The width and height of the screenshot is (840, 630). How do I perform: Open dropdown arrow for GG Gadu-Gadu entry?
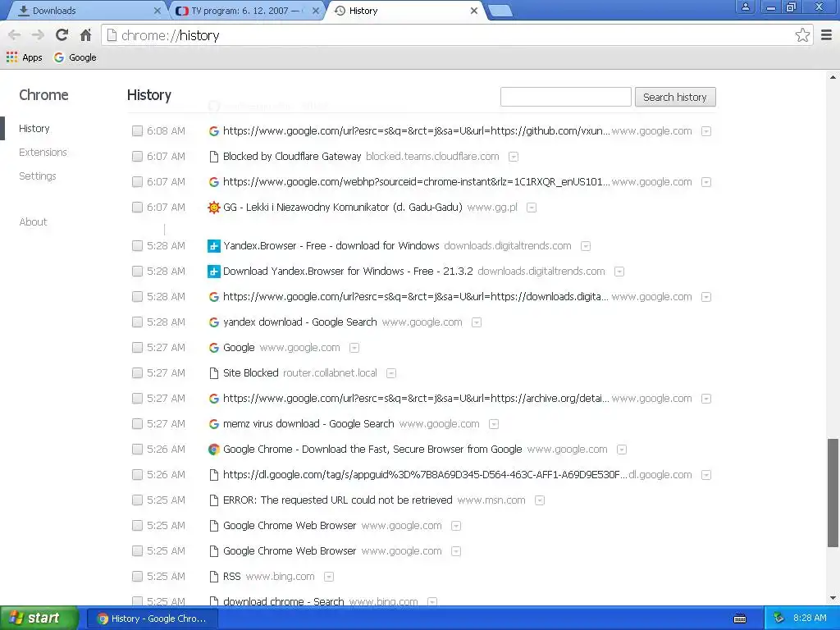[x=532, y=208]
